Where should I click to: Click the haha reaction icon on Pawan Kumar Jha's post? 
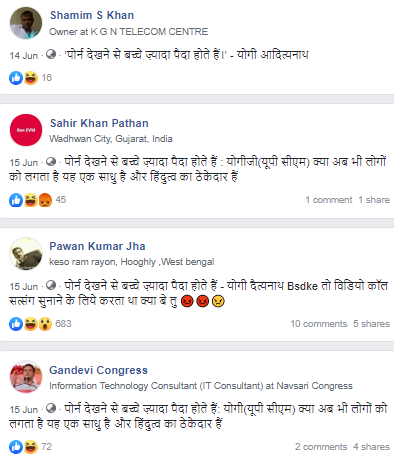pos(31,324)
